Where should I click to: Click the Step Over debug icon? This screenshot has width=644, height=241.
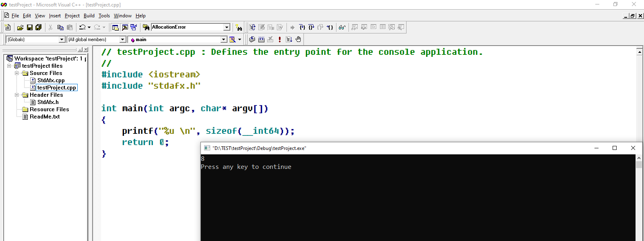pos(311,27)
